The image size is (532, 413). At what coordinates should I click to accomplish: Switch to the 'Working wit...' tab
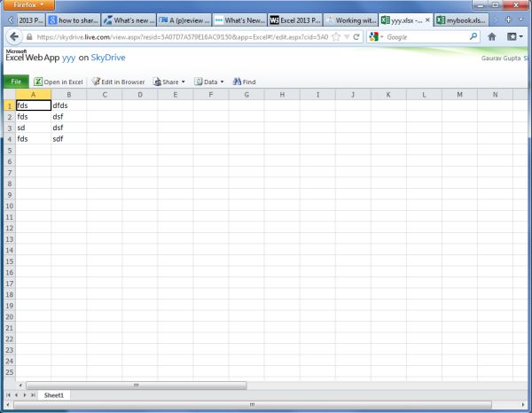coord(350,20)
